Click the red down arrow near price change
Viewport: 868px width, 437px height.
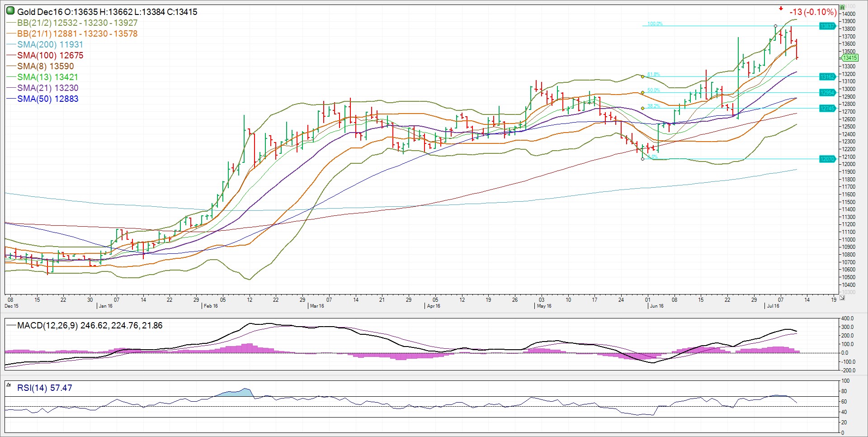pyautogui.click(x=781, y=9)
